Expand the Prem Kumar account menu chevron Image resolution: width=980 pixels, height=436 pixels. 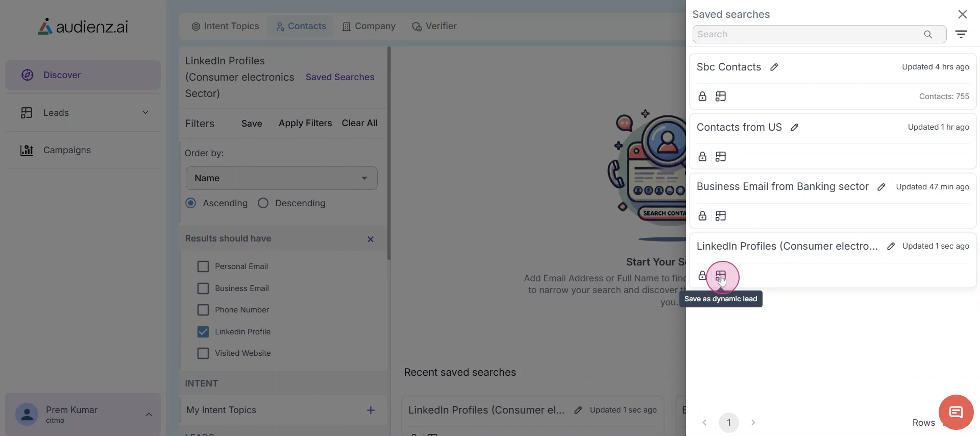(x=149, y=415)
